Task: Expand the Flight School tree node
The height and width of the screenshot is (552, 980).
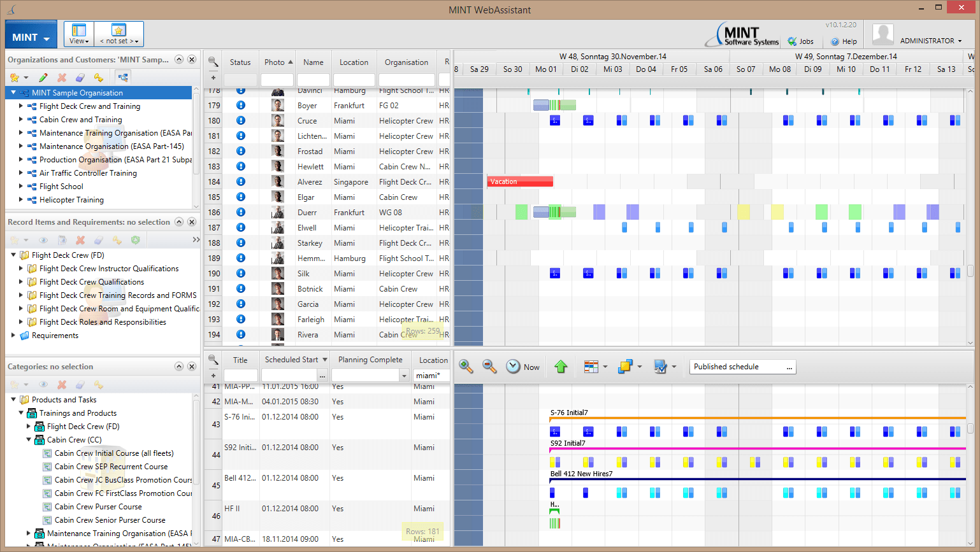Action: (x=21, y=187)
